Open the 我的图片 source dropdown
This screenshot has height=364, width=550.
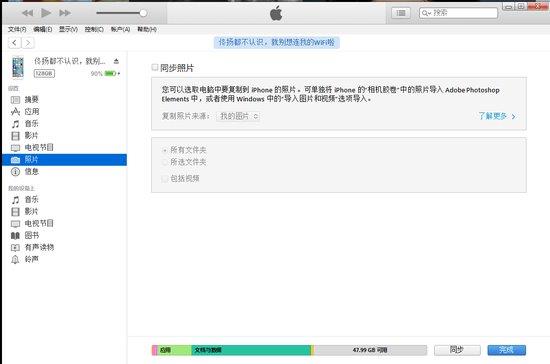pos(238,116)
